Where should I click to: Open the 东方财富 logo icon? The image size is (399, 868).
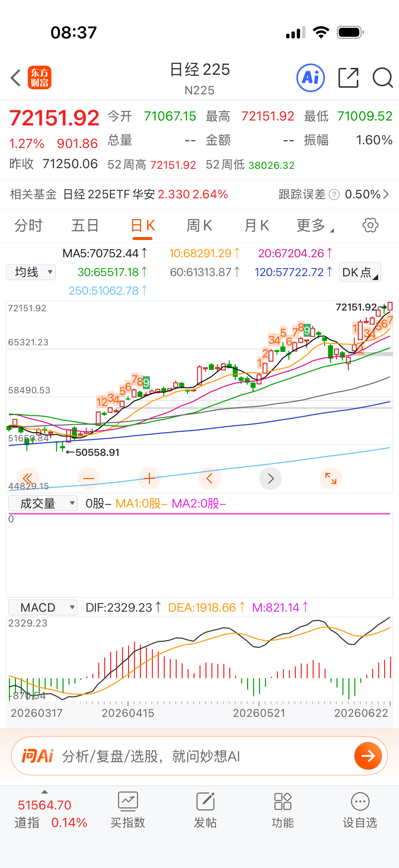[39, 77]
